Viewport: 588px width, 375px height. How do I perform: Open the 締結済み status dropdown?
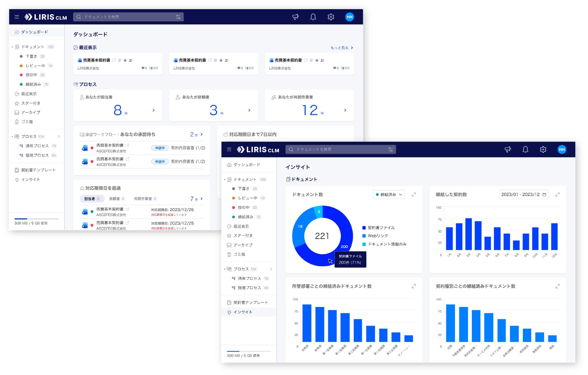[389, 195]
